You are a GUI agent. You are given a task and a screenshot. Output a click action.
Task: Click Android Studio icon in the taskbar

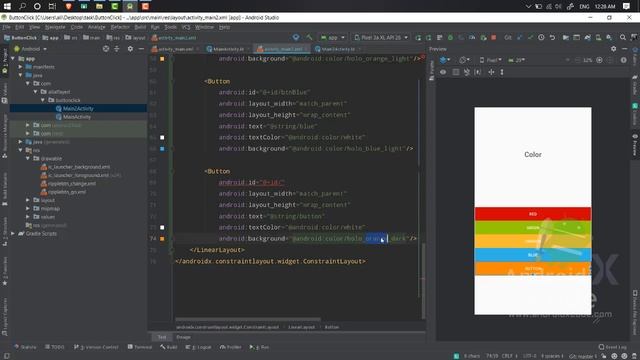point(130,6)
